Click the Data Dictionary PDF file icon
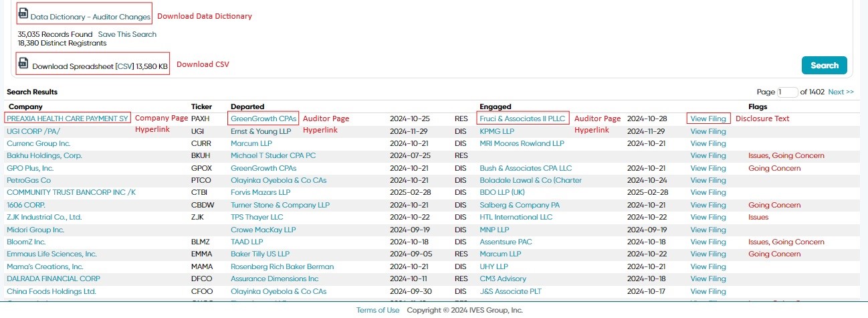This screenshot has height=318, width=868. pyautogui.click(x=23, y=13)
